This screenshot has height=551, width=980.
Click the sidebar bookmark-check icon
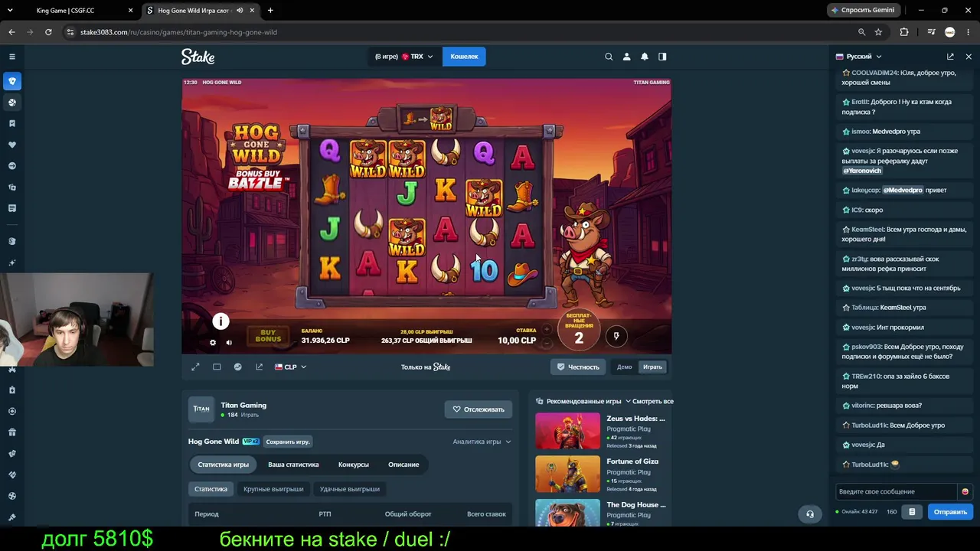point(12,123)
